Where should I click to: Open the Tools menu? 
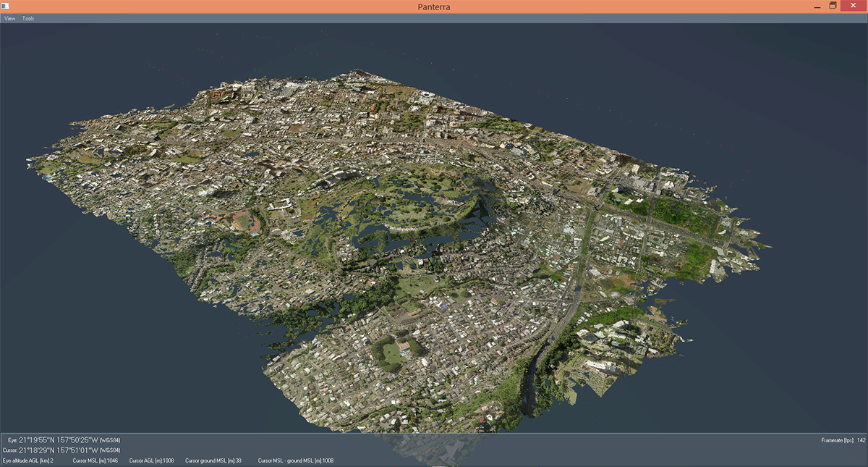coord(28,18)
